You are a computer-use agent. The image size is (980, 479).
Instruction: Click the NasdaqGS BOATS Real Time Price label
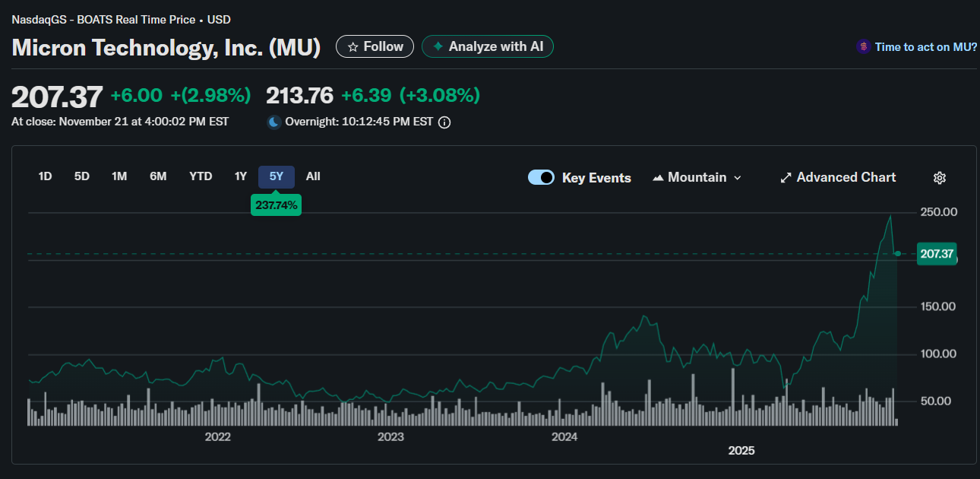[121, 20]
